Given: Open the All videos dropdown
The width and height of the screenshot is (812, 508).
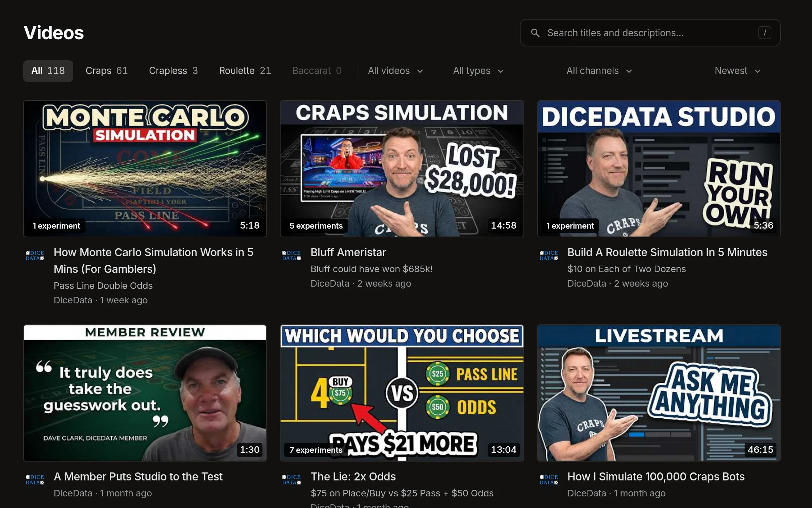Looking at the screenshot, I should coord(395,71).
